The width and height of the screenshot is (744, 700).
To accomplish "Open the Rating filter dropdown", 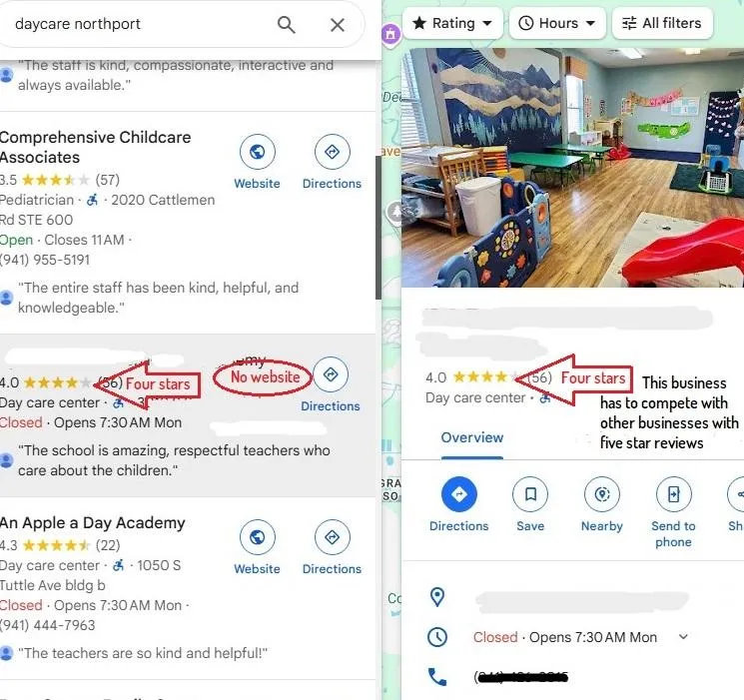I will [452, 23].
